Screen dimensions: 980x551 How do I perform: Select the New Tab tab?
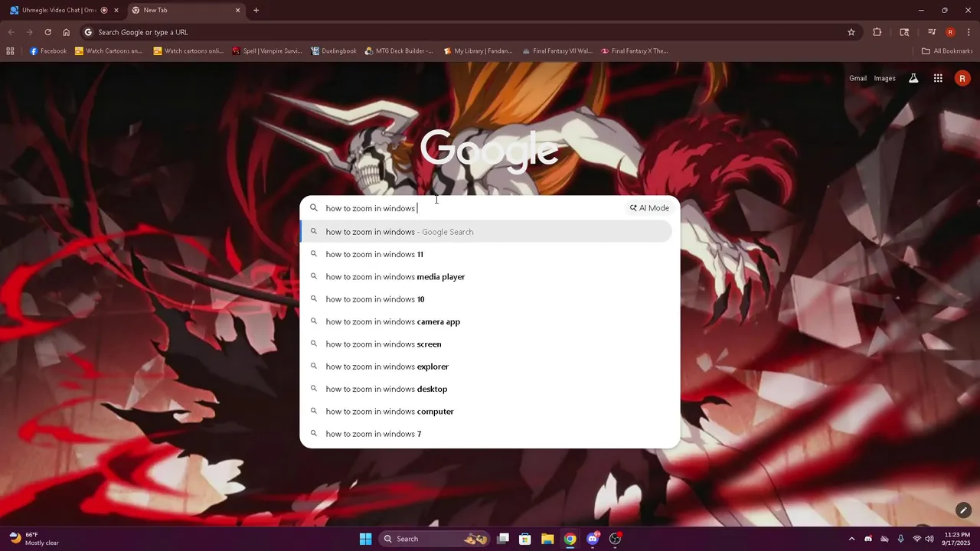[182, 10]
